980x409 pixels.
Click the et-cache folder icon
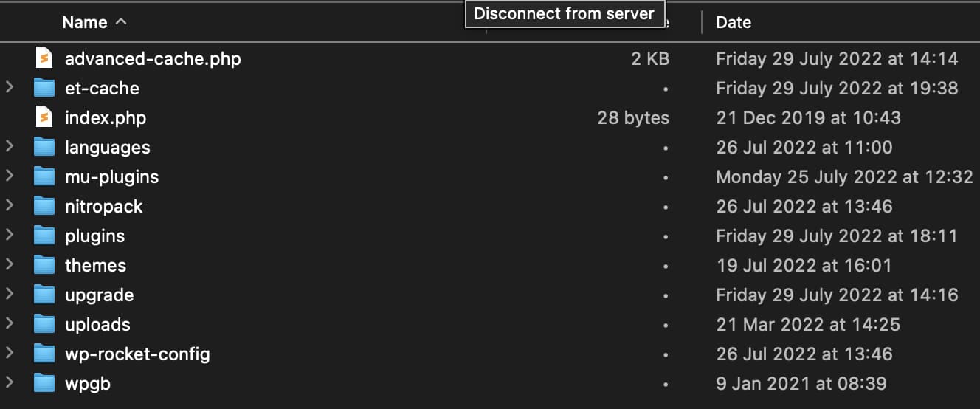(45, 88)
